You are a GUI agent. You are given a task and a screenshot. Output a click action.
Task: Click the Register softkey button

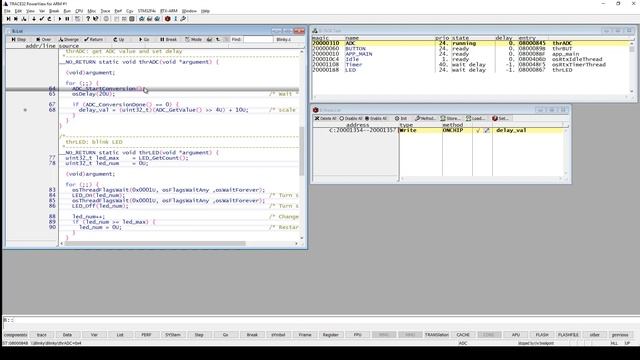click(331, 335)
